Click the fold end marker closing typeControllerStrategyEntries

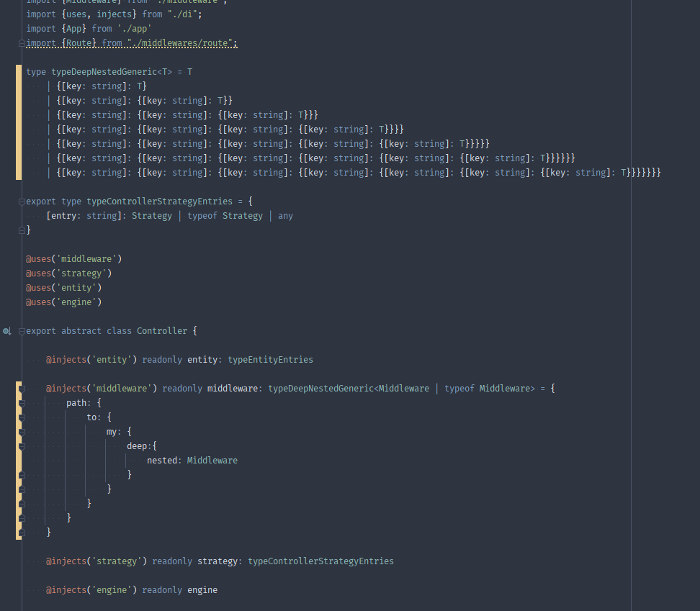[x=22, y=230]
